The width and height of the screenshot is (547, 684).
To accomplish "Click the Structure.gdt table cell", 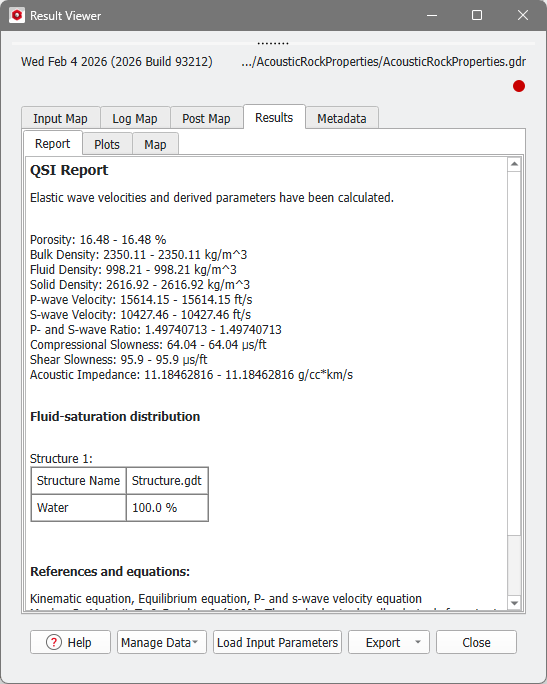I will (x=167, y=481).
